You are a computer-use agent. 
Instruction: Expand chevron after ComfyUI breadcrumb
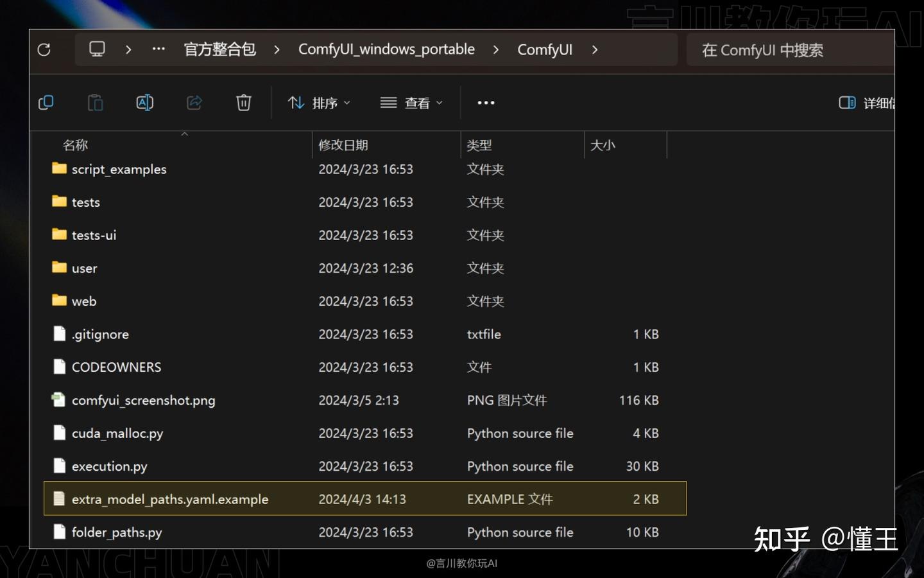pos(594,49)
